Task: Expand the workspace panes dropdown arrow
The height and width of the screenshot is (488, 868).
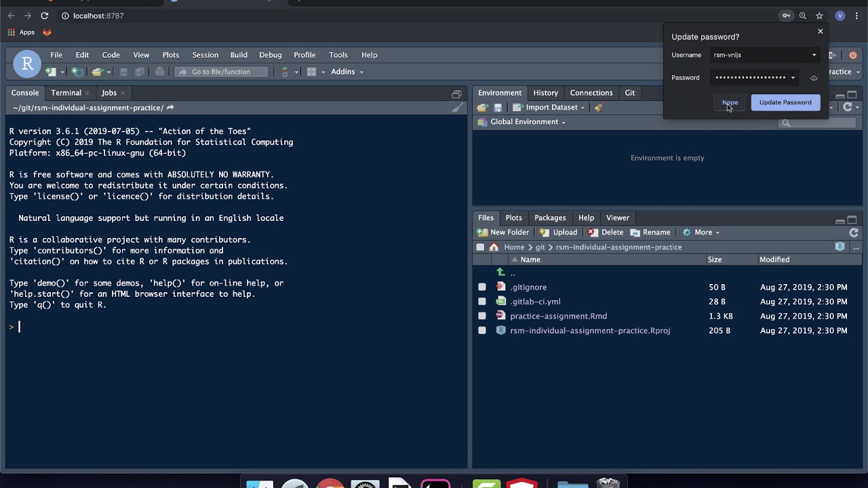Action: [x=323, y=72]
